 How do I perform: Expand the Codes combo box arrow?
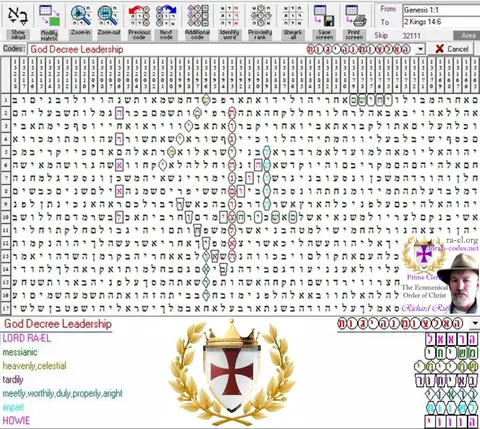pos(421,49)
